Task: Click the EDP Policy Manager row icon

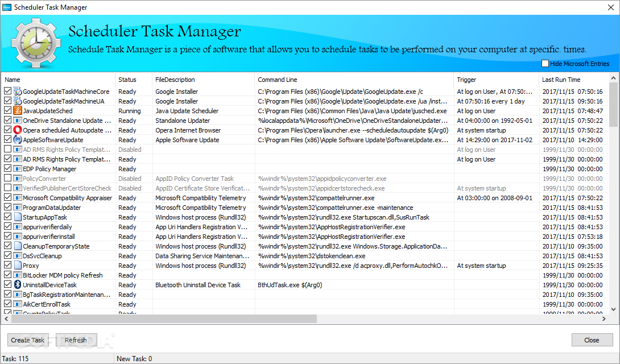Action: [x=18, y=169]
